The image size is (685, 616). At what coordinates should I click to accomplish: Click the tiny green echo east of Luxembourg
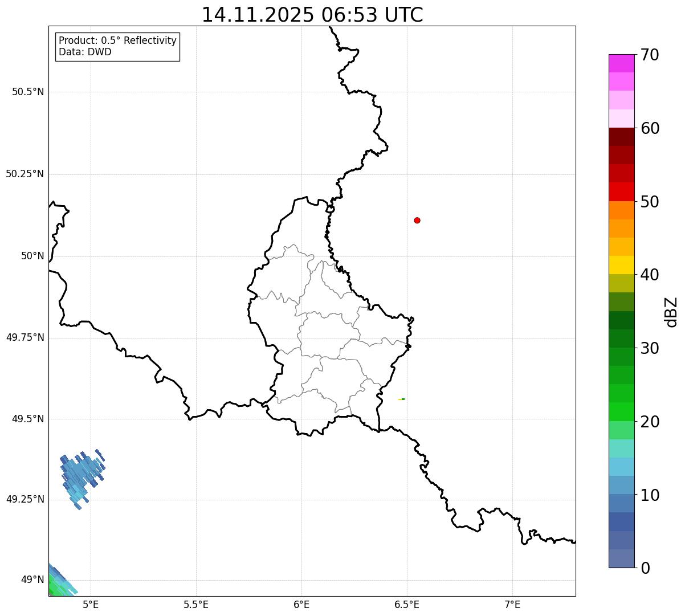(402, 399)
